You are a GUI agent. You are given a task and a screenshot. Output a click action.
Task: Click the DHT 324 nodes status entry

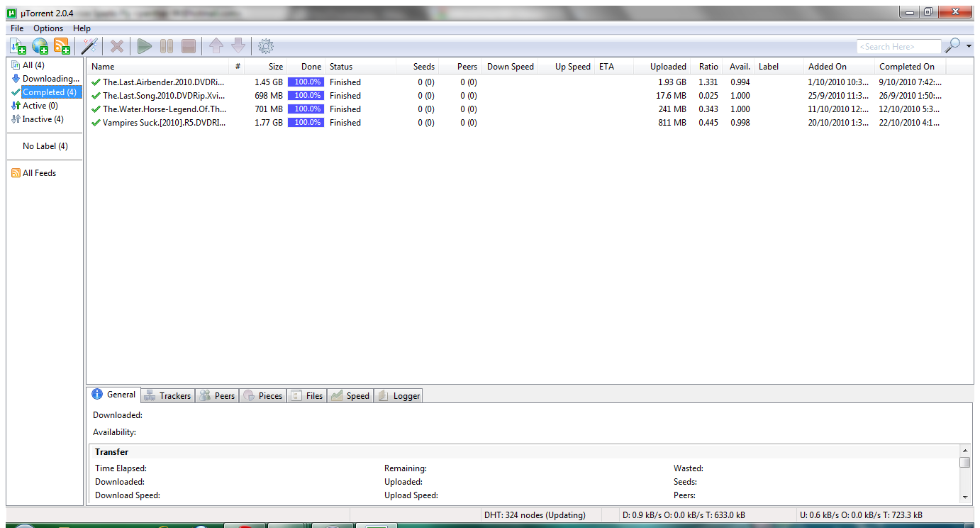535,515
